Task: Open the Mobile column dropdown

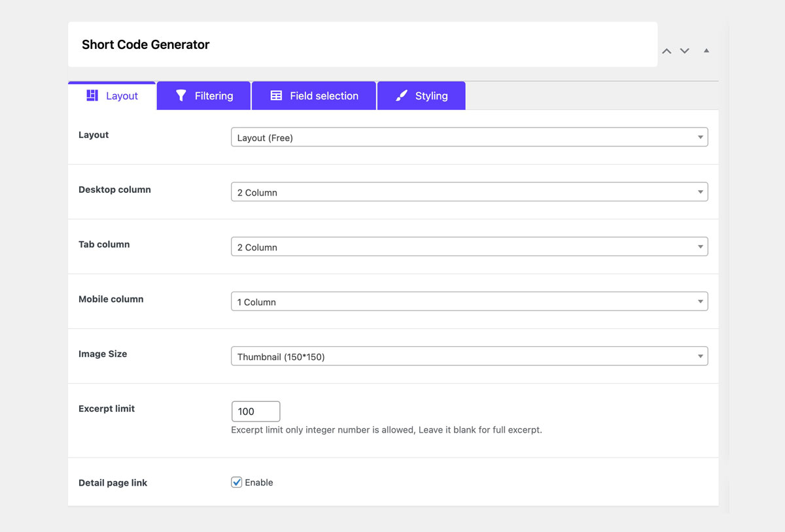Action: [469, 302]
